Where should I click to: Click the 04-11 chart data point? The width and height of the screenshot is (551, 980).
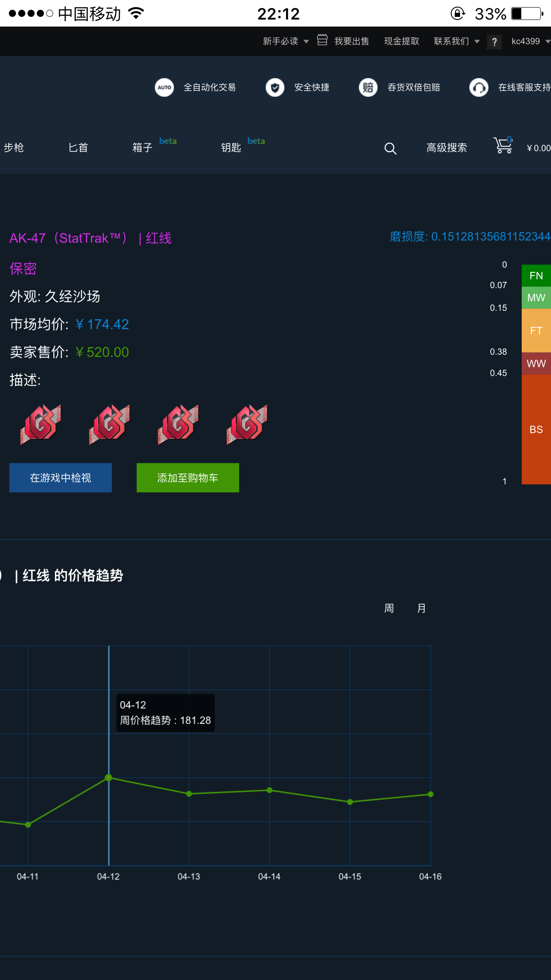(x=28, y=825)
